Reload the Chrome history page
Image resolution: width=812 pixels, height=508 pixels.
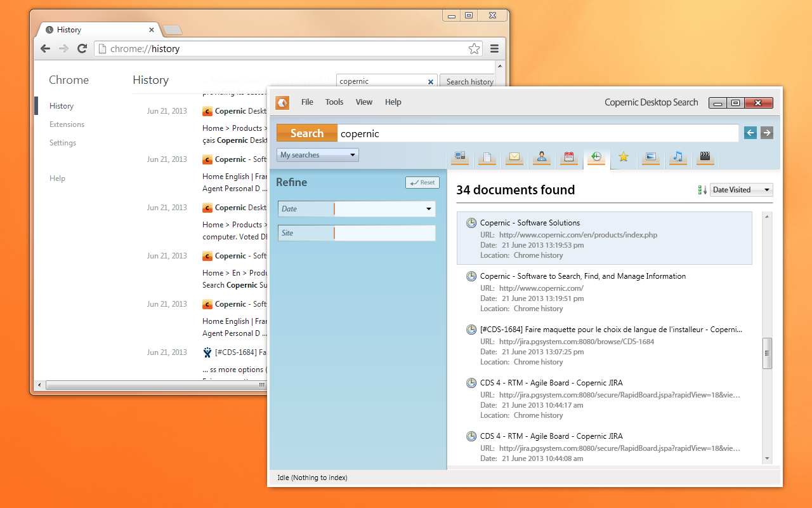[82, 49]
